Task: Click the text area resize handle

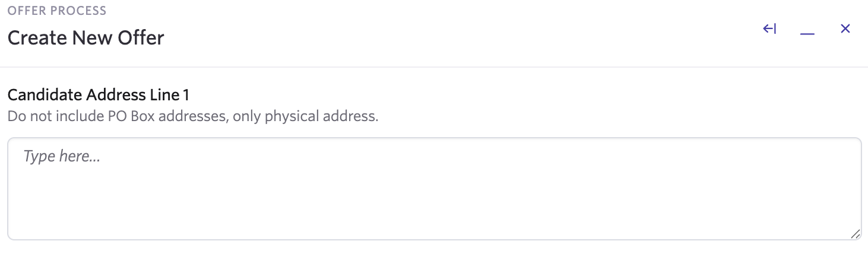Action: click(855, 234)
